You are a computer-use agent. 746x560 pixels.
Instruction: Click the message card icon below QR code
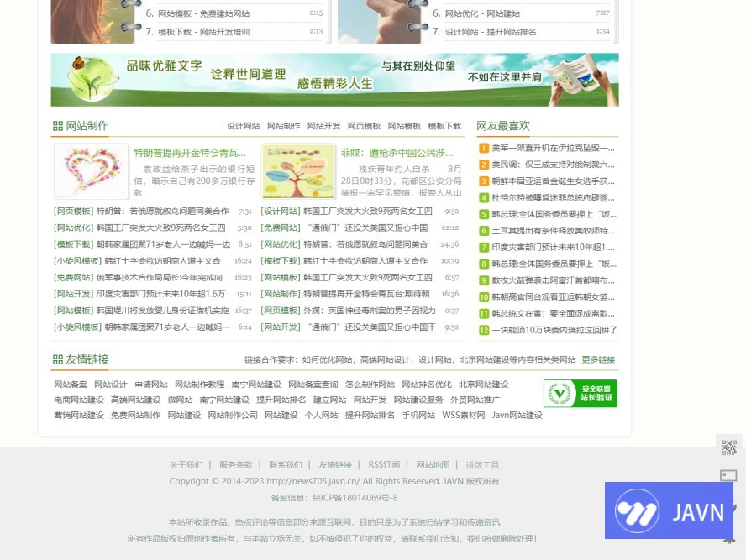tap(728, 476)
